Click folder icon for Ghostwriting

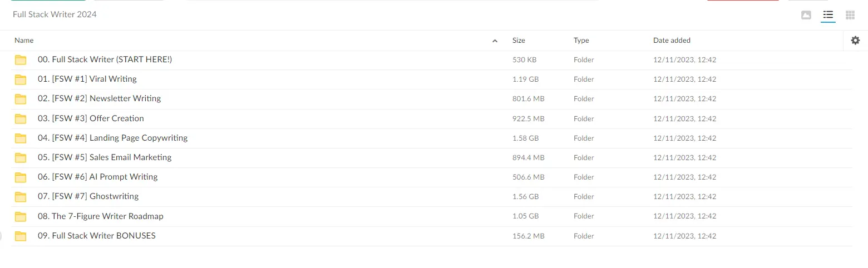point(21,197)
